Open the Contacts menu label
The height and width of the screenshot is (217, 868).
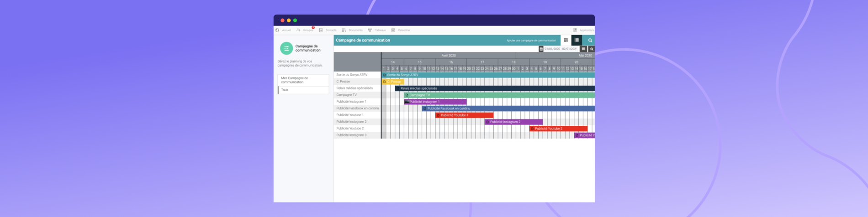(x=331, y=30)
